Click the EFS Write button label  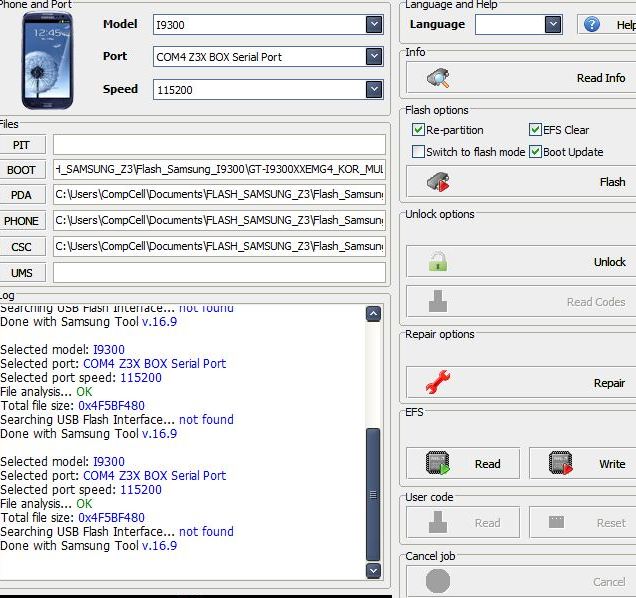612,464
